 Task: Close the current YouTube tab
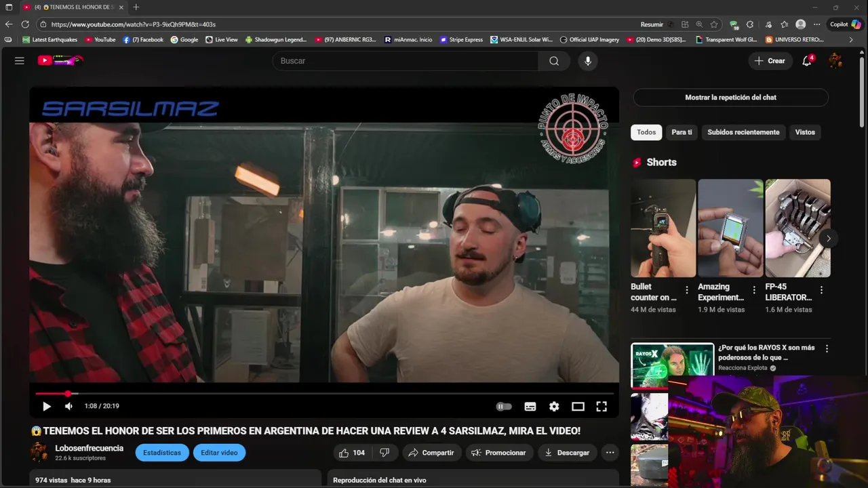click(121, 7)
